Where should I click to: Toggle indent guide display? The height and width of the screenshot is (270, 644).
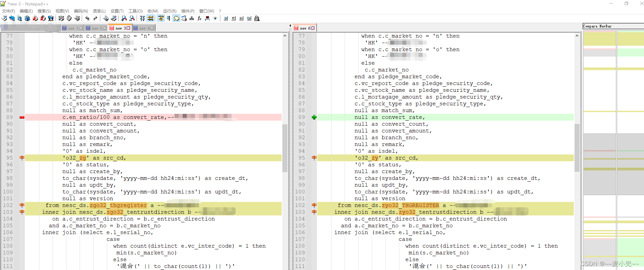(176, 18)
